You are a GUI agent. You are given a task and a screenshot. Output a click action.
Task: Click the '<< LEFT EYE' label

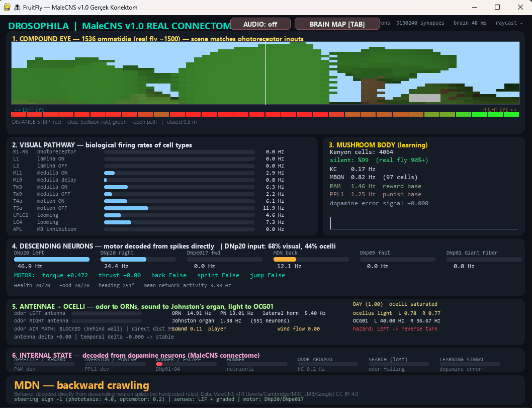29,110
